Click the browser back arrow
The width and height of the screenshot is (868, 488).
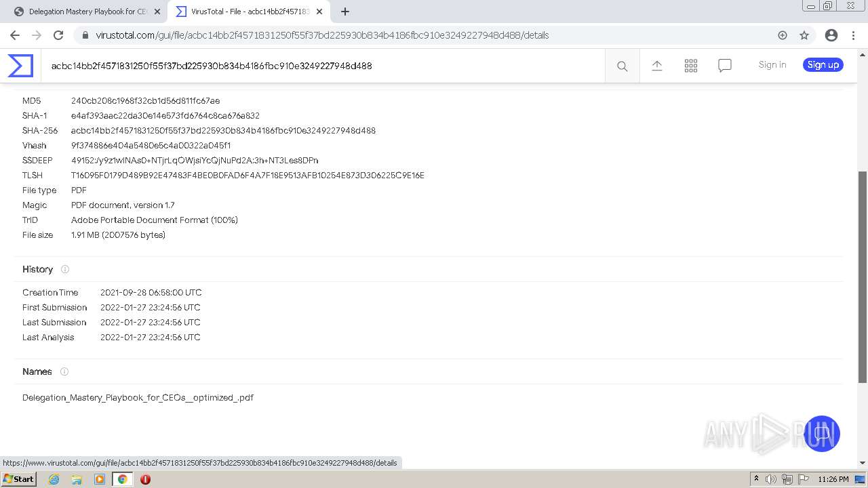[x=15, y=35]
